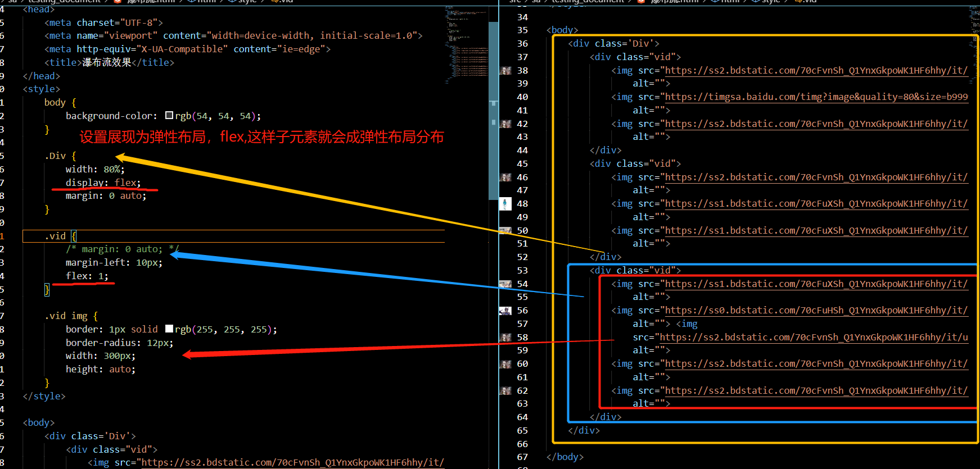The image size is (980, 469).
Task: Click the 'width: 80%;' declaration
Action: click(95, 169)
